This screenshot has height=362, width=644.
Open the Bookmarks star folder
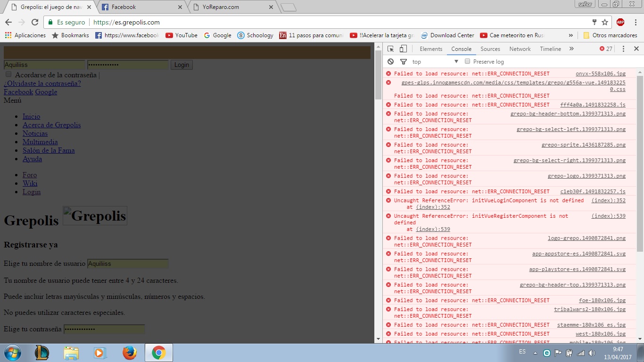coord(70,35)
